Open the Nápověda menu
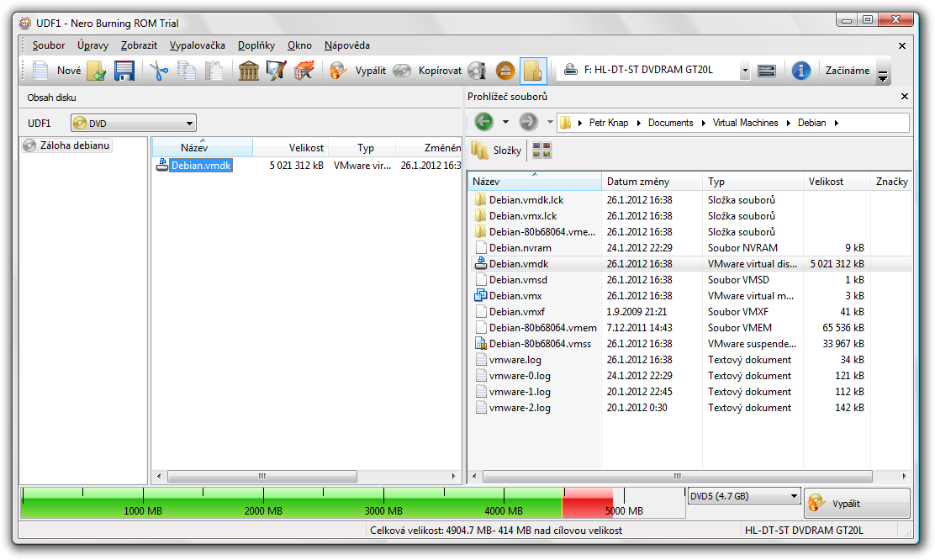This screenshot has width=935, height=560. tap(347, 45)
